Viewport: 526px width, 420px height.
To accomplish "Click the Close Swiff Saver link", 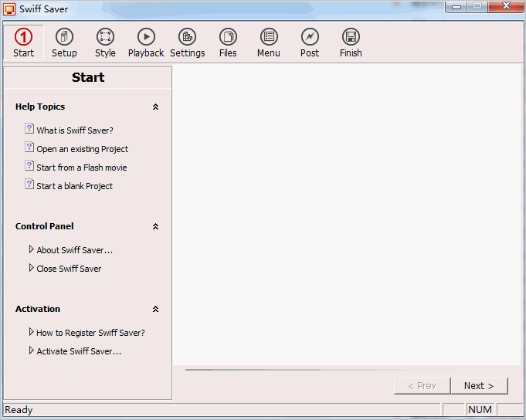I will (x=69, y=269).
